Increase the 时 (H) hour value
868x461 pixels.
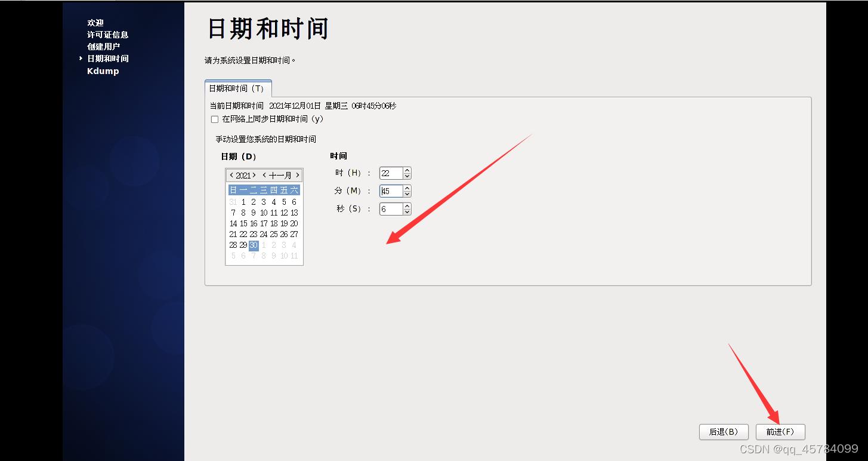click(x=407, y=170)
